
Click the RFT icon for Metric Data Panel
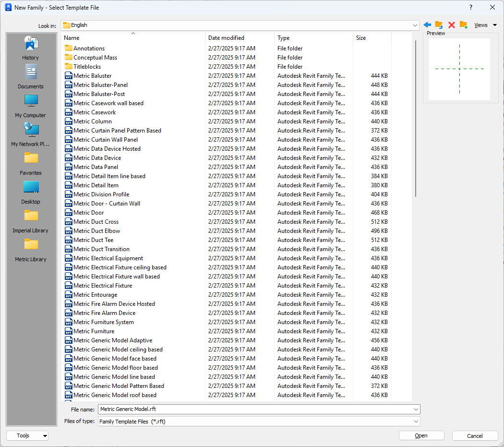pos(69,167)
